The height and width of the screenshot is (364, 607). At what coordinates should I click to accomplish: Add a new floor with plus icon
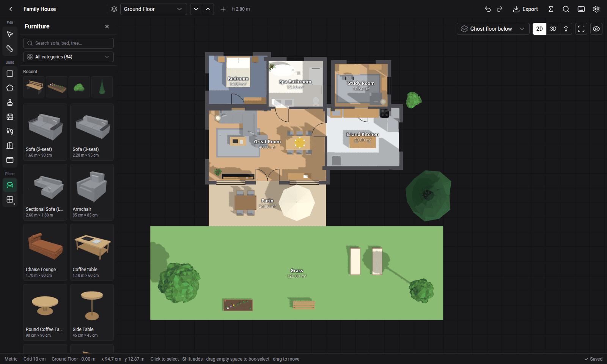click(x=223, y=9)
